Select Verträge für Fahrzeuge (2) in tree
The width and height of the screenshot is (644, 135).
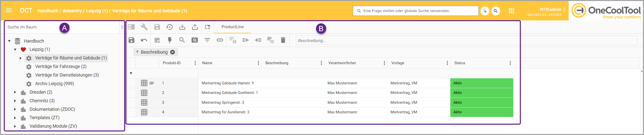point(61,66)
